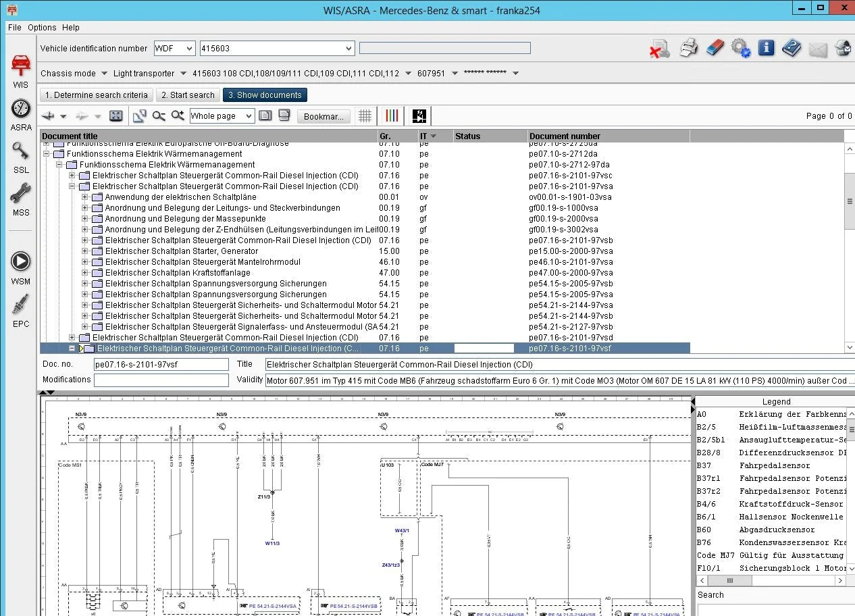Toggle the colored wire lines icon
The width and height of the screenshot is (855, 616).
392,116
